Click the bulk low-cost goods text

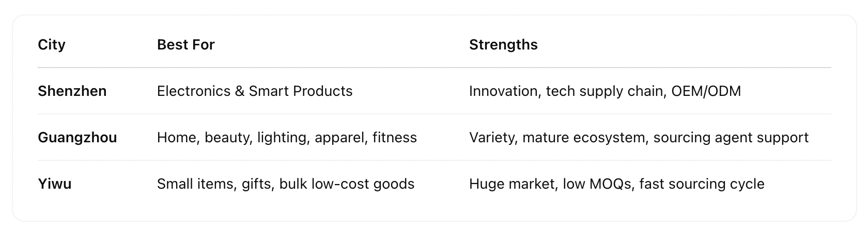coord(347,184)
